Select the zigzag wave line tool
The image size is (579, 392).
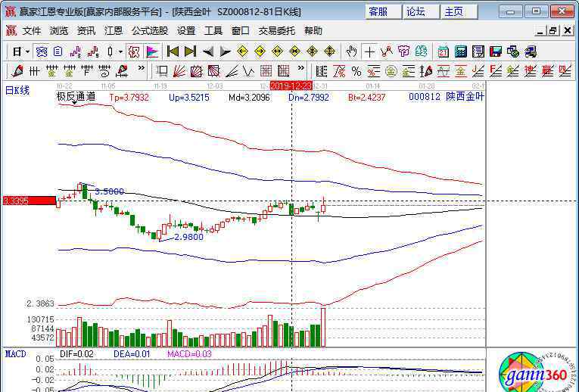[x=248, y=71]
